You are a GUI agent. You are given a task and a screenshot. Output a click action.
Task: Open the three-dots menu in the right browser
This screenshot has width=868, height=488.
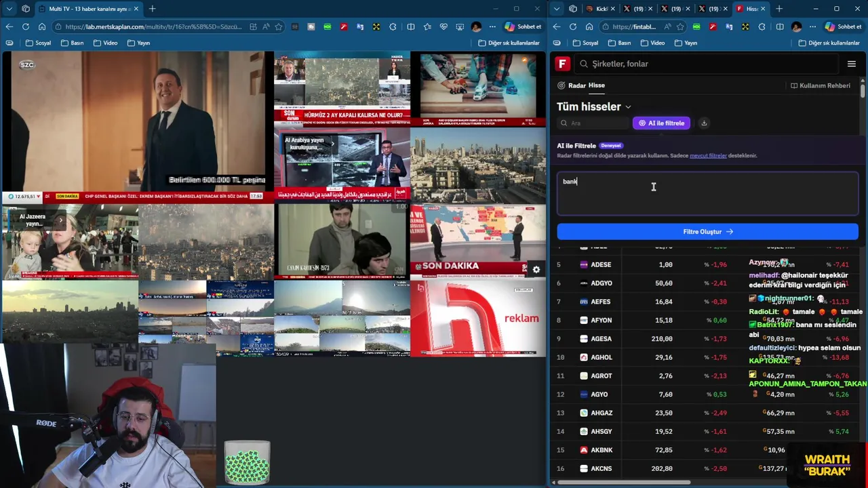tap(812, 26)
